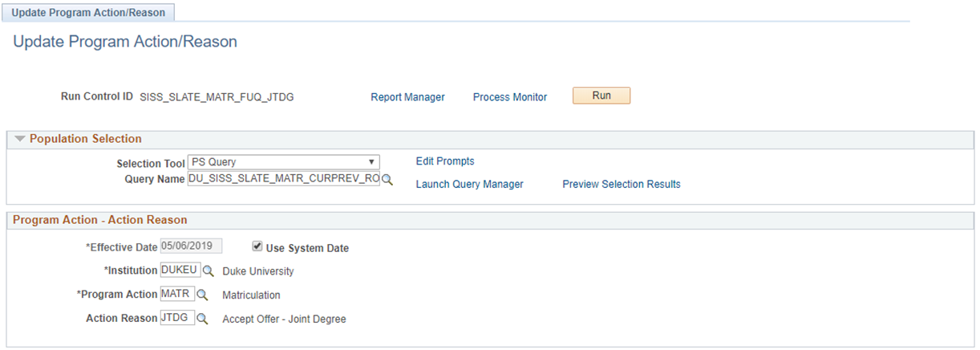Screen dimensions: 980x350
Task: Click into the Query Name field
Action: [x=283, y=180]
